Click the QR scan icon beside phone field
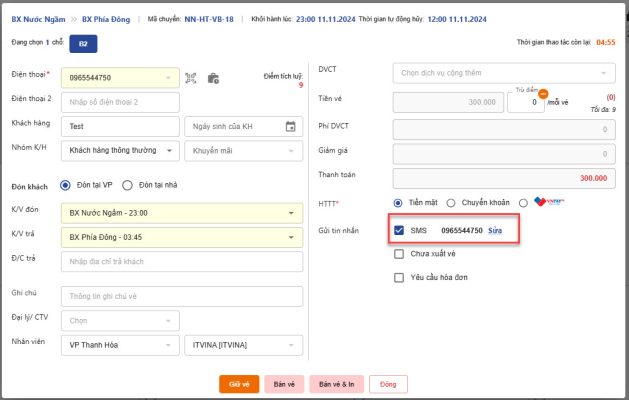629x400 pixels. [x=192, y=78]
